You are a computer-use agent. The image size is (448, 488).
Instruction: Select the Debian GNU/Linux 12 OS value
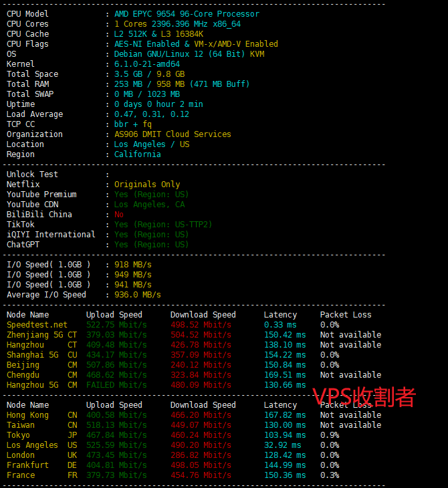click(x=189, y=54)
